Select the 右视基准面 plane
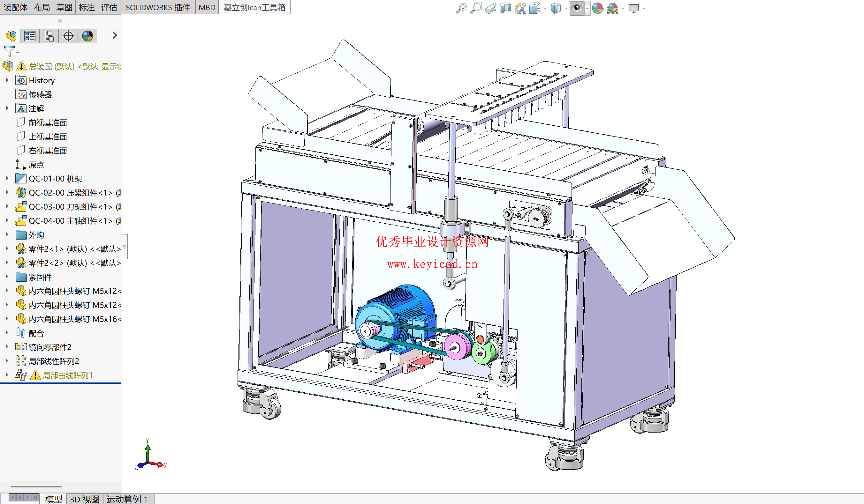The width and height of the screenshot is (864, 504). [x=41, y=151]
